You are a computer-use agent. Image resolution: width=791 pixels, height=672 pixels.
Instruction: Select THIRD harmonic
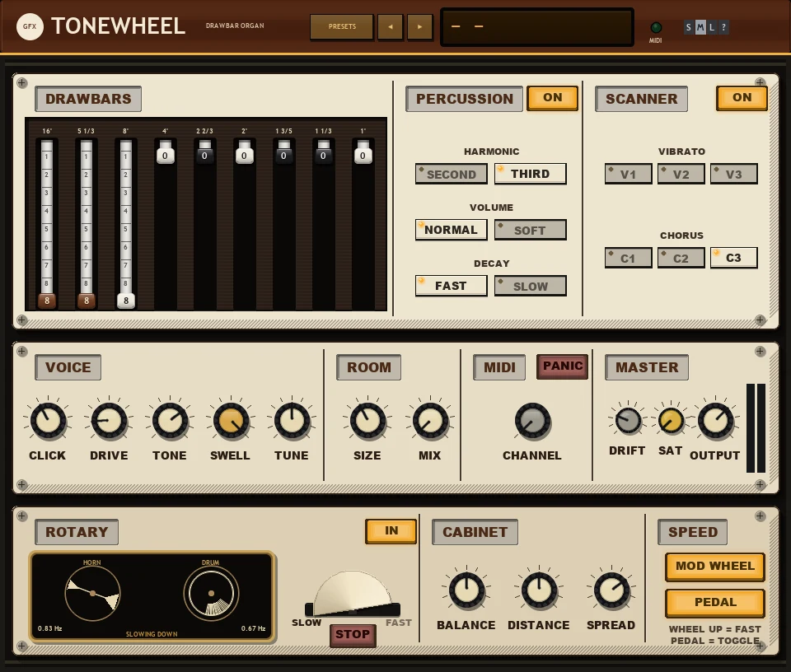[530, 174]
